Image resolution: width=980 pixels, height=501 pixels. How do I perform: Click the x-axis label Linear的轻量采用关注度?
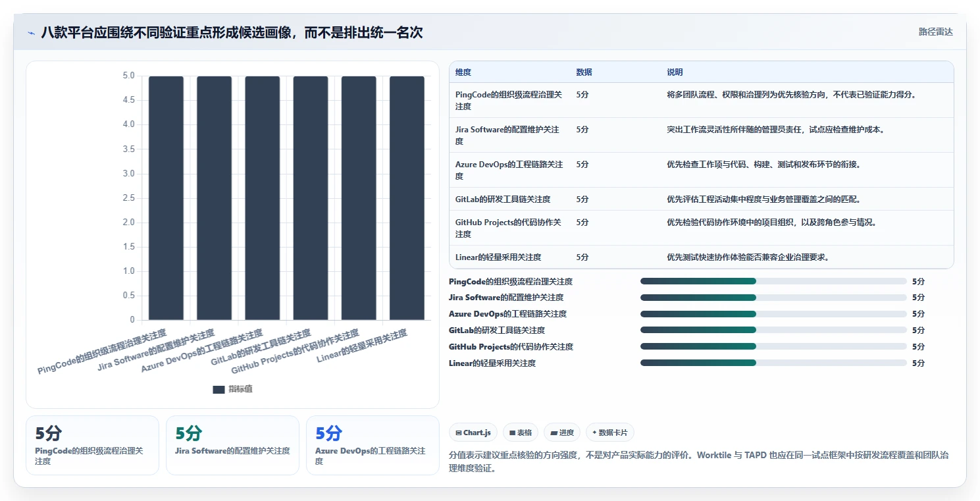[x=362, y=346]
